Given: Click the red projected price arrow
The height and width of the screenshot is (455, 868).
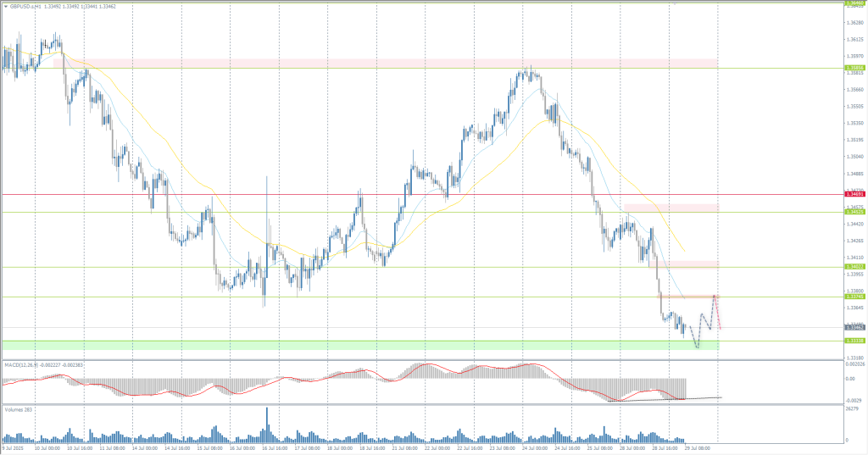Looking at the screenshot, I should 718,314.
